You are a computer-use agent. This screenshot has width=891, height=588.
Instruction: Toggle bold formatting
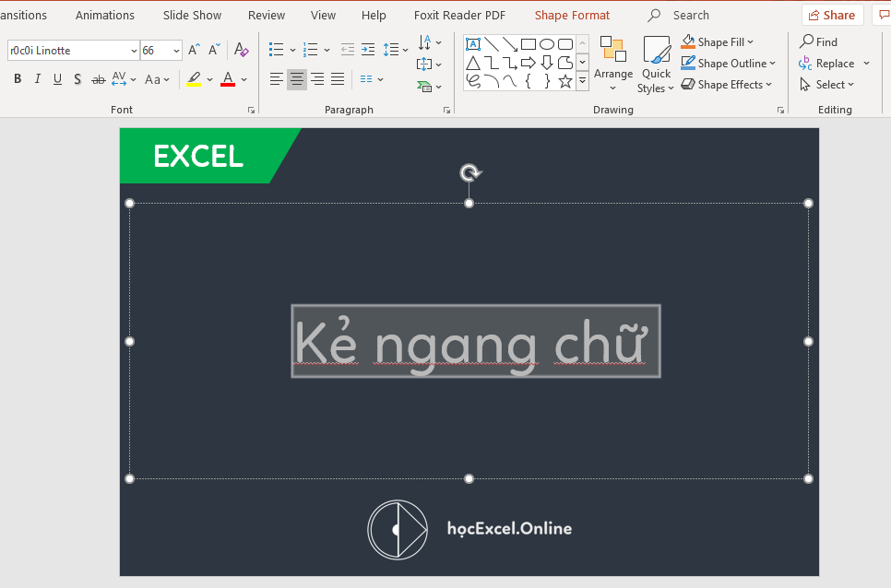click(x=17, y=79)
